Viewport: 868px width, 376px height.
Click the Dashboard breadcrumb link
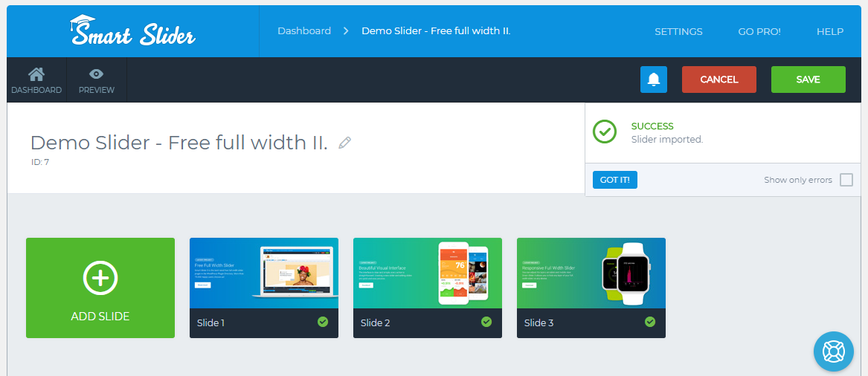click(304, 31)
